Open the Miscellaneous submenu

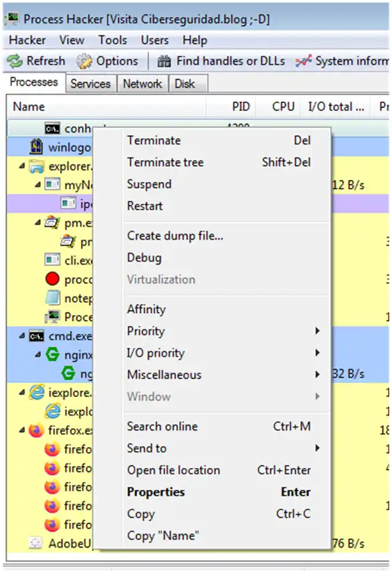coord(226,375)
